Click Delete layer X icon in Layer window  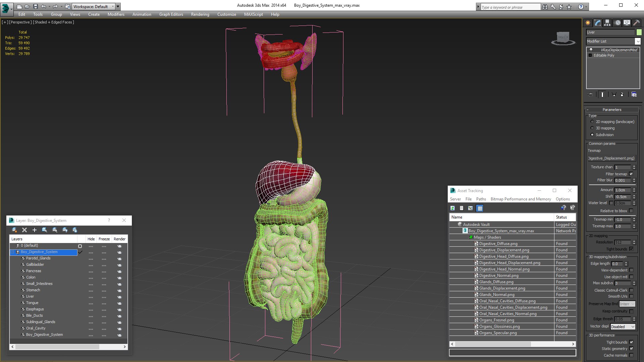click(24, 230)
